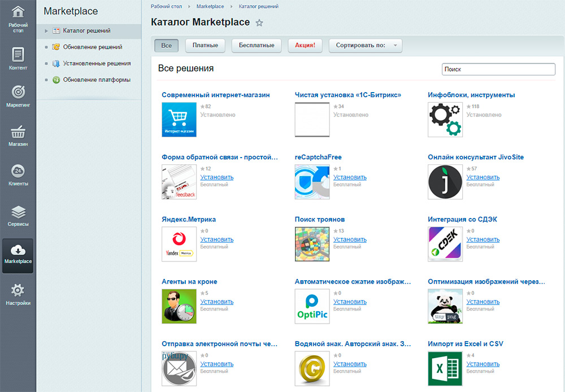Switch to the Бесплатные filter
The width and height of the screenshot is (565, 392).
[x=257, y=46]
